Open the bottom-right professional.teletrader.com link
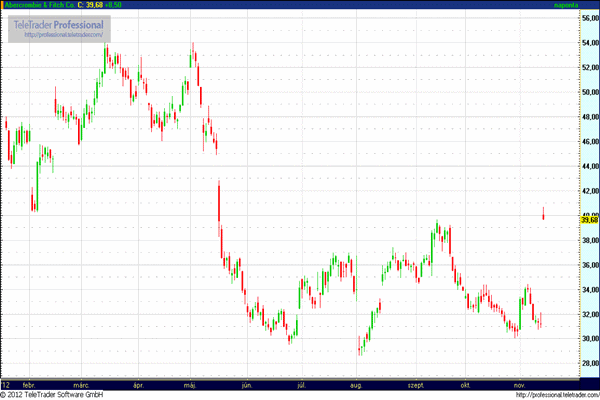The image size is (600, 400). pos(556,395)
